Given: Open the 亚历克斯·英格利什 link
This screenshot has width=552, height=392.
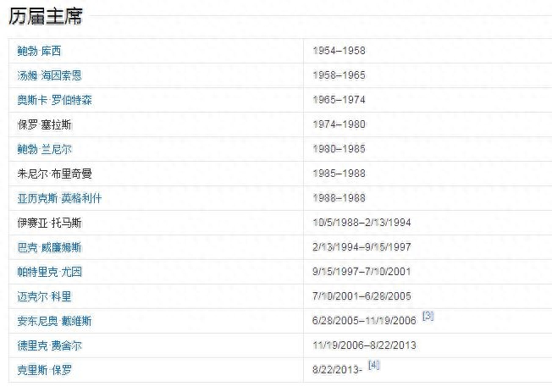Looking at the screenshot, I should click(x=60, y=198).
